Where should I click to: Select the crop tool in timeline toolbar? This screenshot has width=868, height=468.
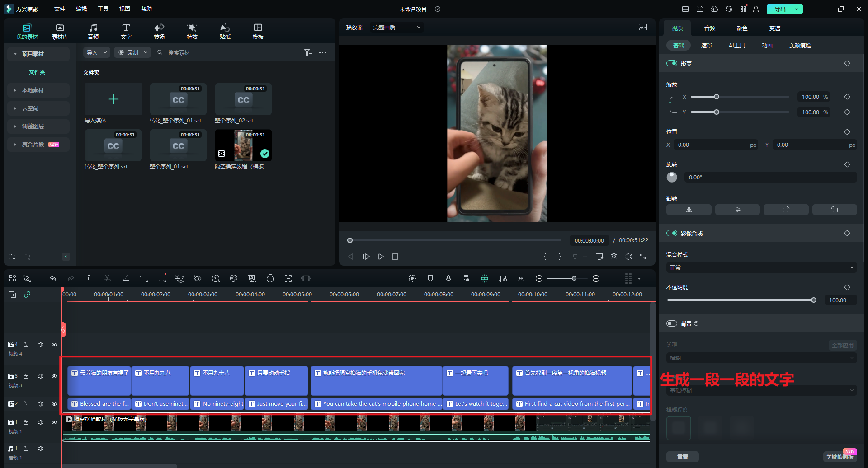(x=125, y=279)
